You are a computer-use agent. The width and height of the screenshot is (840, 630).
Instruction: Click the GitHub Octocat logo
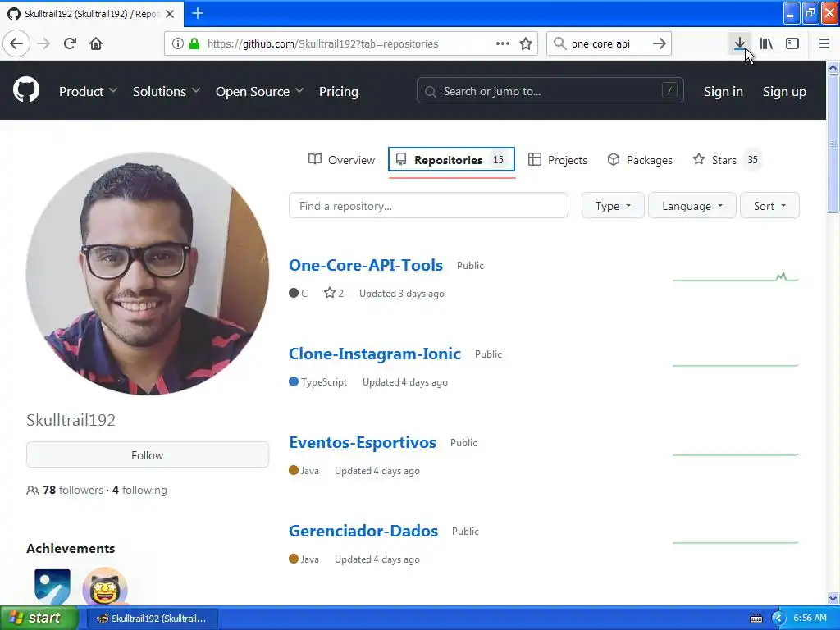(26, 90)
